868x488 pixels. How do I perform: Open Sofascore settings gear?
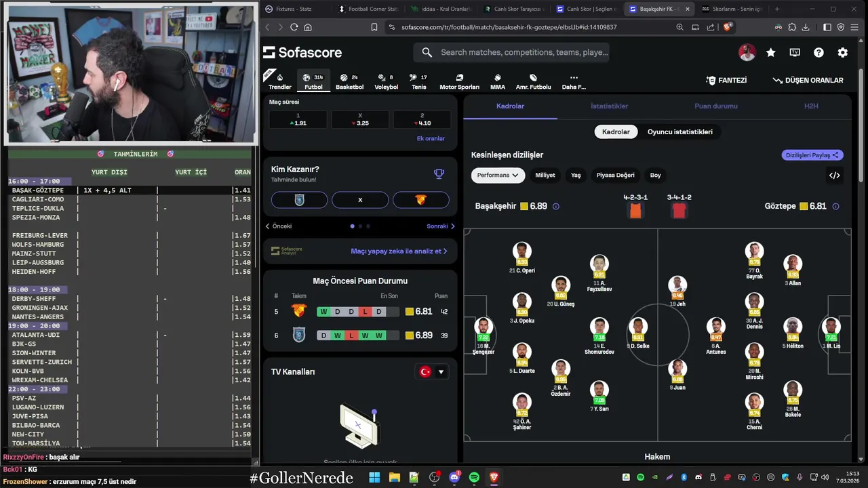(x=842, y=52)
